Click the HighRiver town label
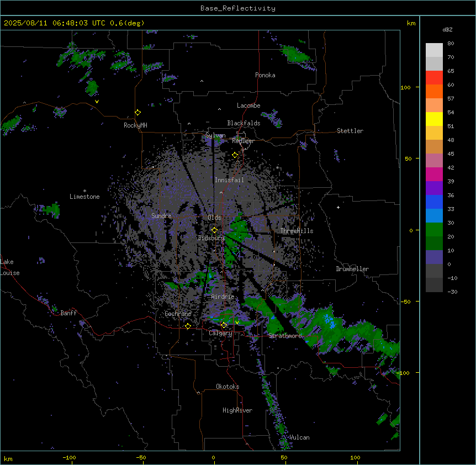 (237, 410)
